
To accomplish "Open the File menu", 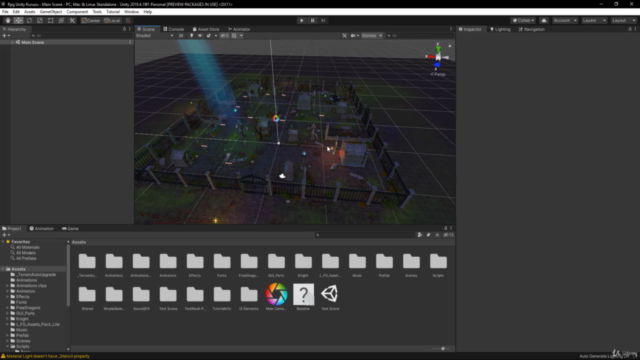I will [5, 12].
